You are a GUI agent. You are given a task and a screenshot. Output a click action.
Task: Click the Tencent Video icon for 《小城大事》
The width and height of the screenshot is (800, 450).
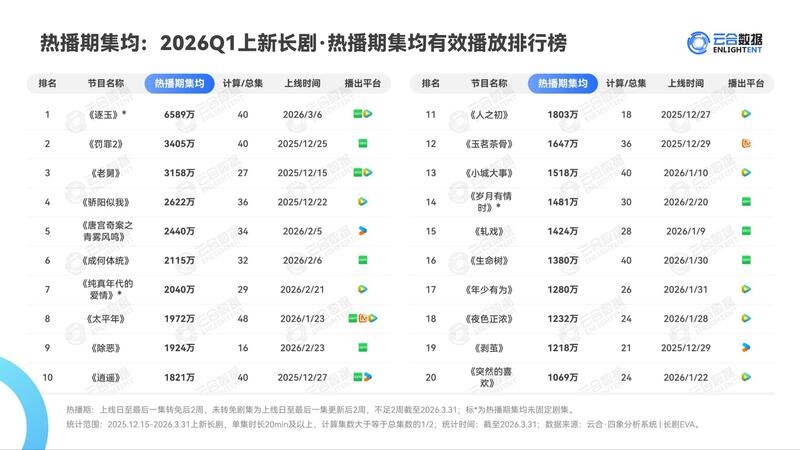[745, 173]
